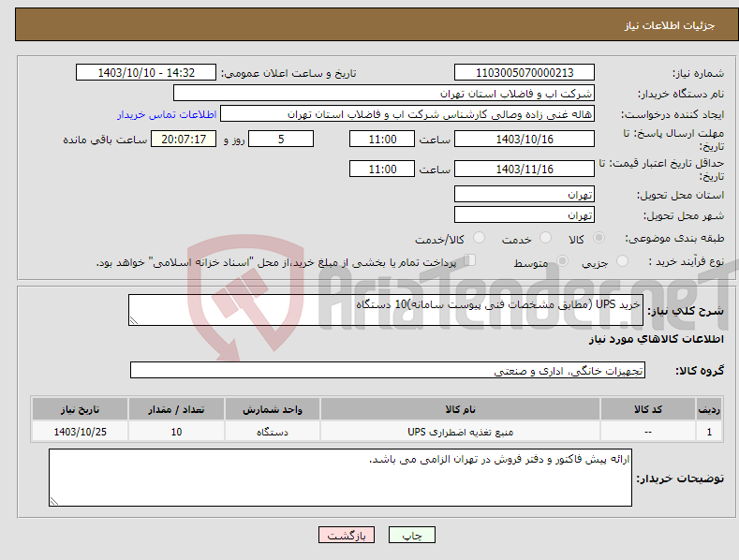
Task: Click the گروه کالا field تجهیزات خانگی
Action: (388, 371)
